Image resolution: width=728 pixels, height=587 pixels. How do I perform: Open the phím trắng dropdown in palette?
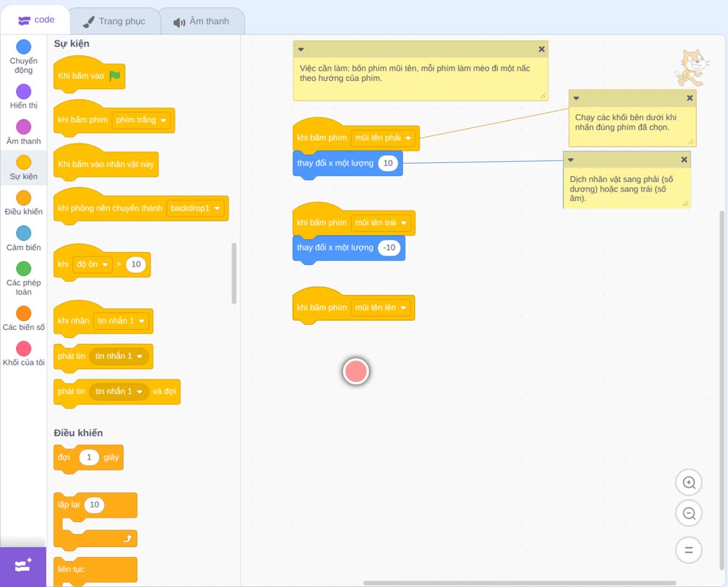point(141,120)
